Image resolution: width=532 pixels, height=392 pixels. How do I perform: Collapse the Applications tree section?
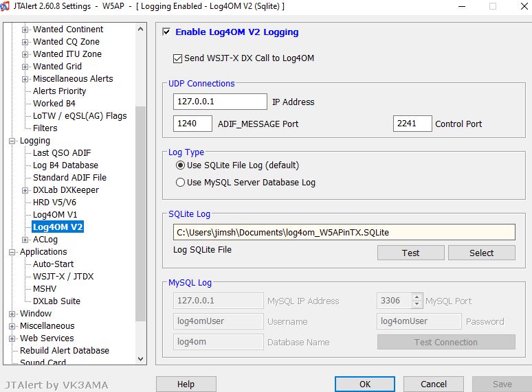(12, 252)
